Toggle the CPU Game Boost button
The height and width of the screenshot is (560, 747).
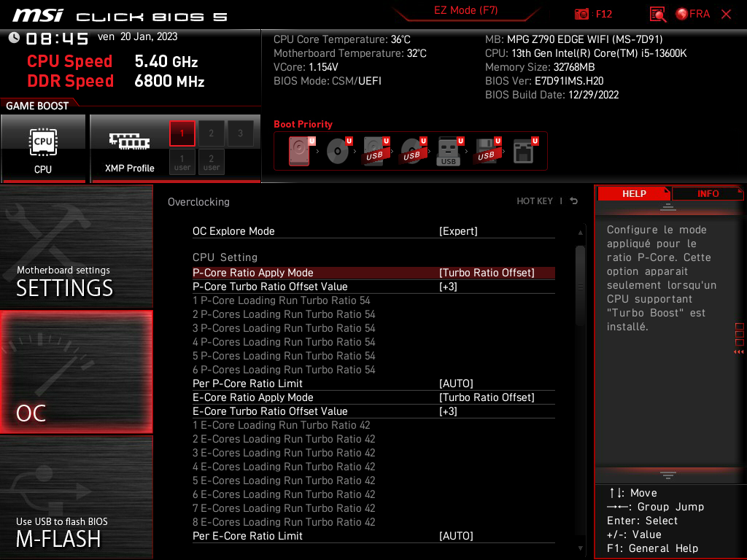pos(43,149)
